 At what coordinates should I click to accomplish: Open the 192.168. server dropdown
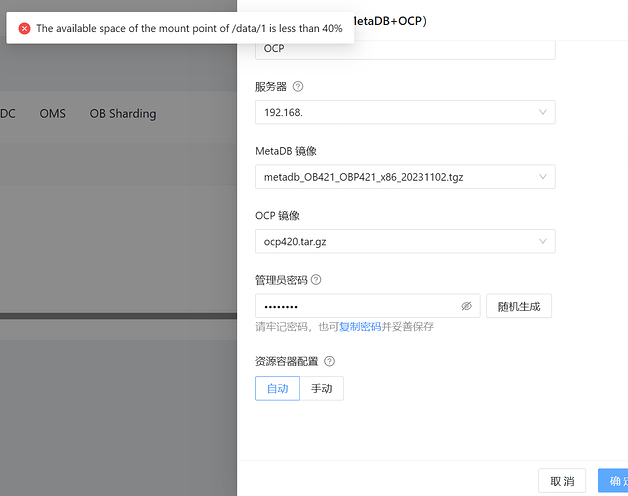point(405,112)
